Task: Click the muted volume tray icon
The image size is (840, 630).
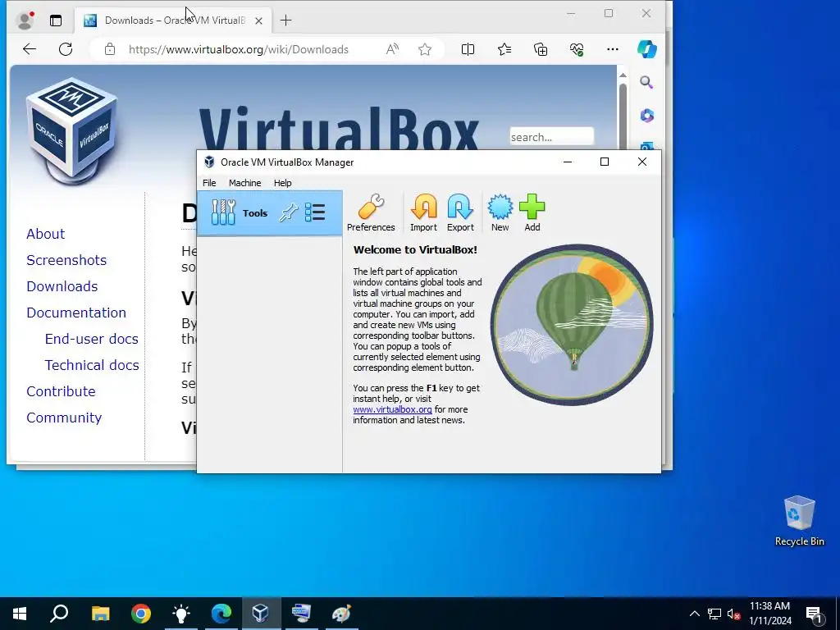Action: (733, 614)
